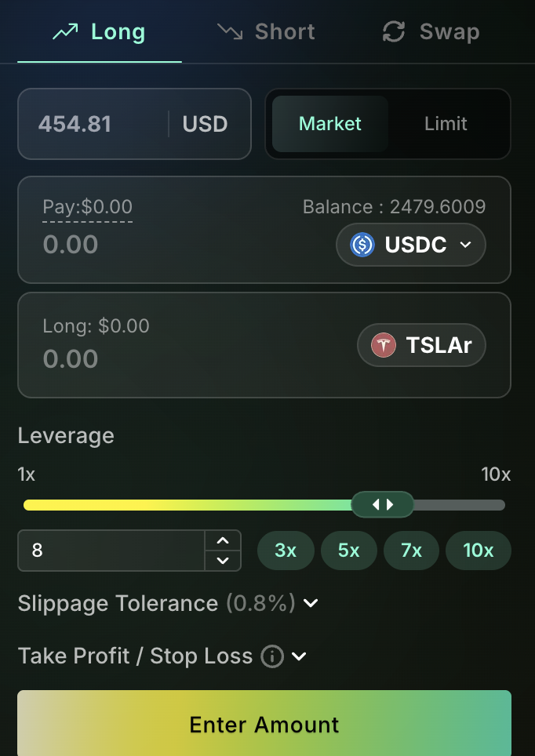535x756 pixels.
Task: Click the USDC coin logo icon
Action: 362,245
